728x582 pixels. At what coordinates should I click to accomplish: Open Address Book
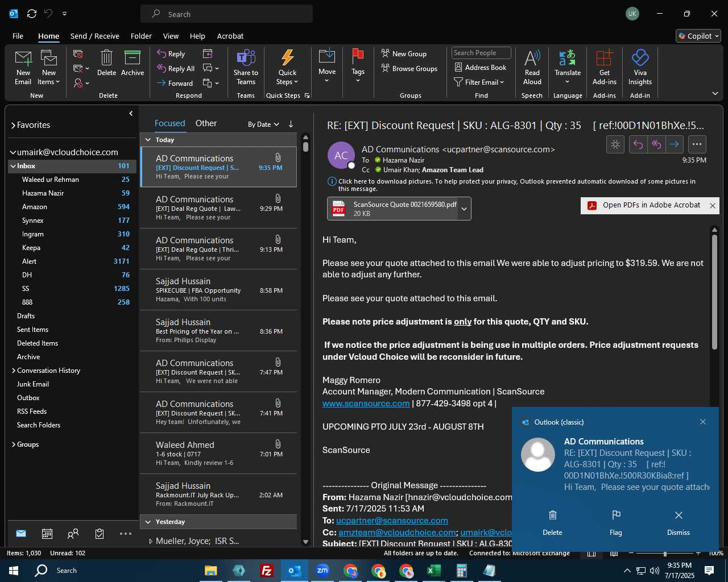(480, 68)
